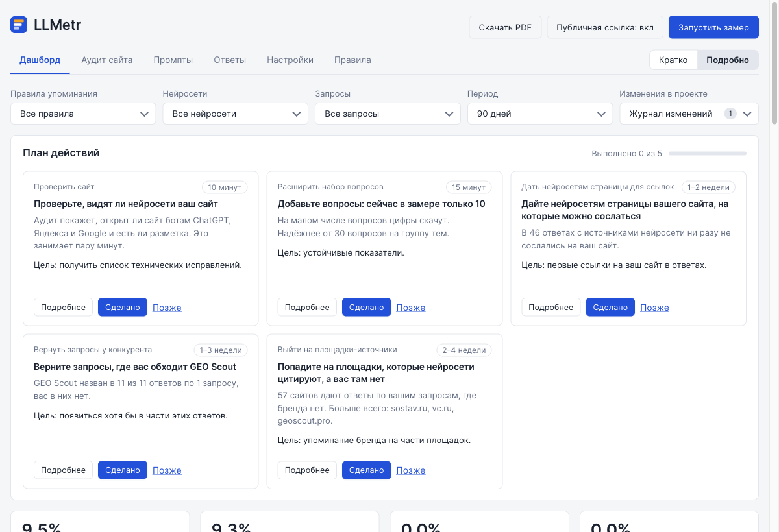Click Позже on Расширить набор вопросов card
This screenshot has width=779, height=532.
[x=411, y=308]
